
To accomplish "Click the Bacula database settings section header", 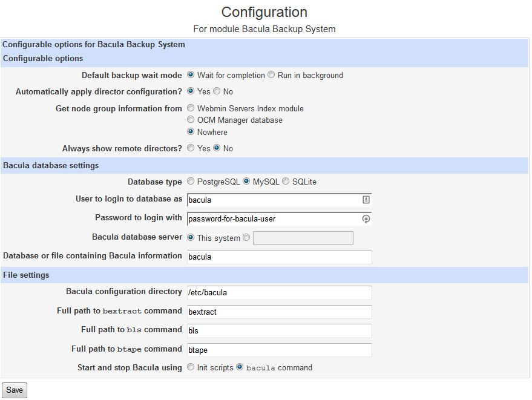I will click(x=264, y=166).
